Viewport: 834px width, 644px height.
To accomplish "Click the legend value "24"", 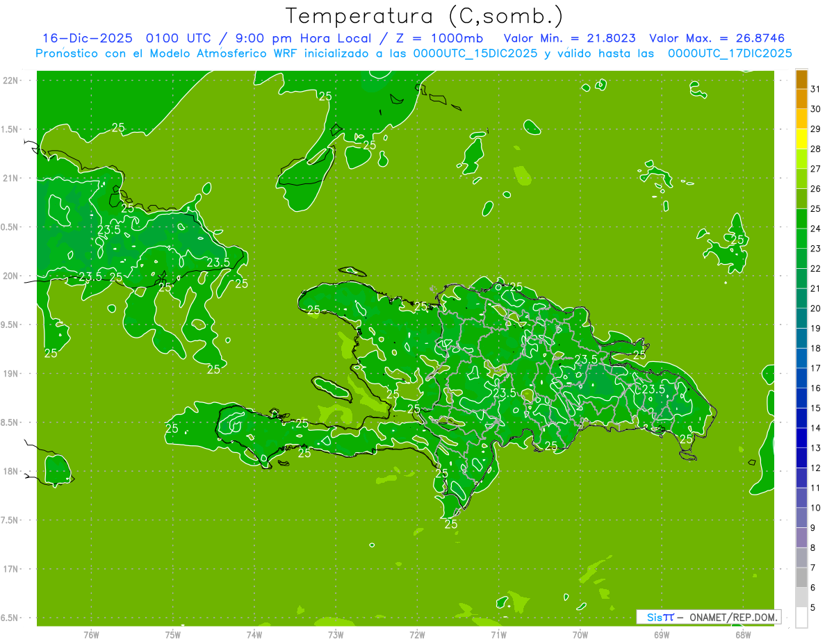I will (816, 229).
